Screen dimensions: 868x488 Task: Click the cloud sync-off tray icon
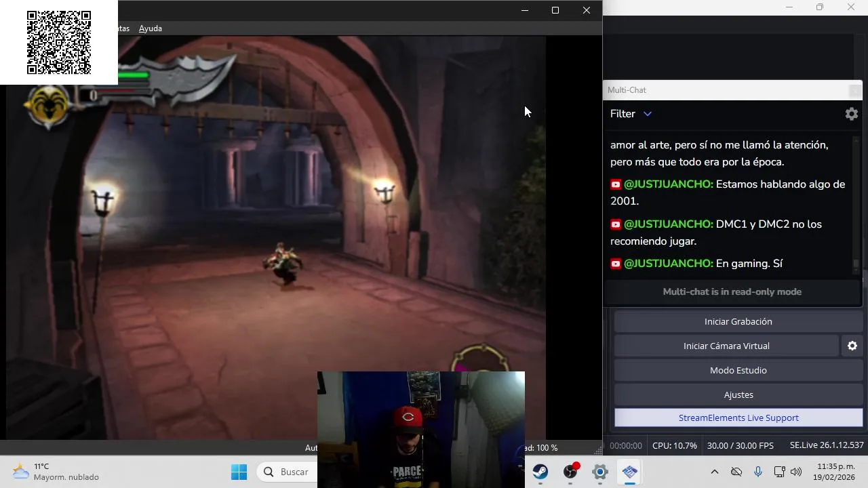[736, 472]
